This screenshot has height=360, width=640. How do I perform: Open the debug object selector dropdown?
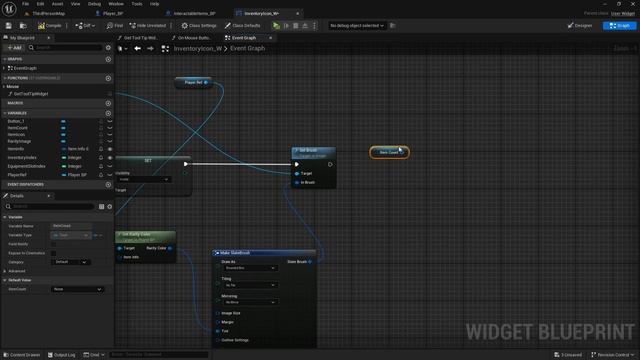tap(357, 26)
